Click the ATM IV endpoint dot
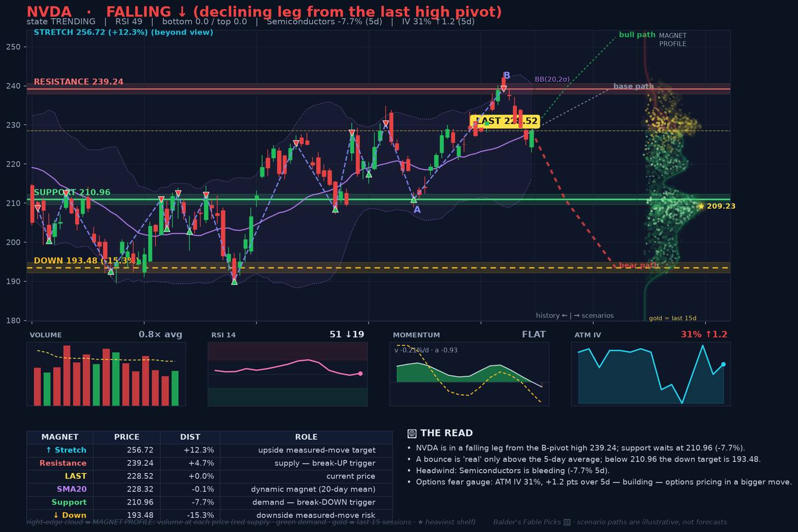This screenshot has height=532, width=798. coord(723,364)
